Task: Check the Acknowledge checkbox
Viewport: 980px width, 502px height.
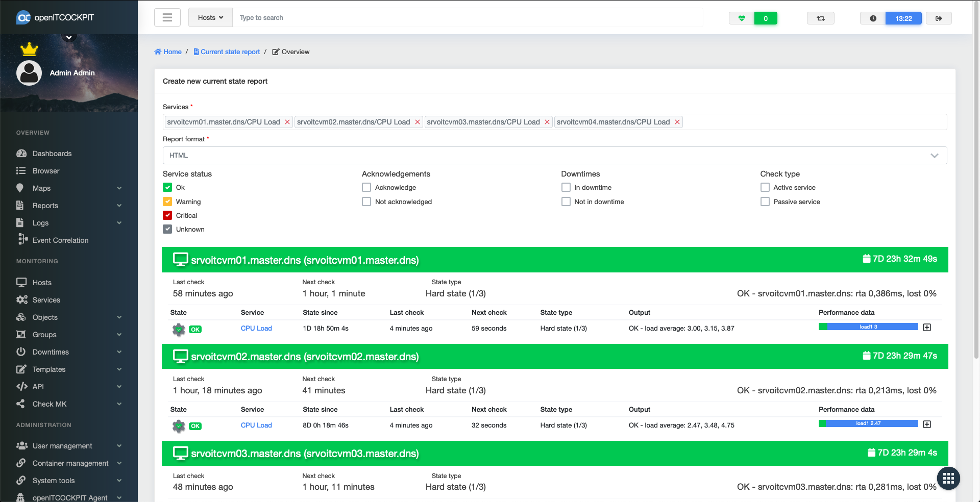Action: pyautogui.click(x=366, y=187)
